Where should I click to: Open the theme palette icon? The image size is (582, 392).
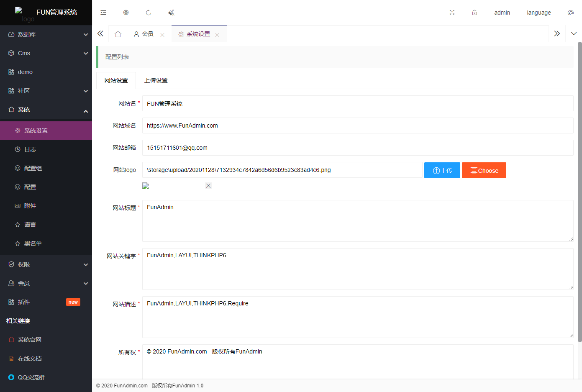[x=570, y=13]
